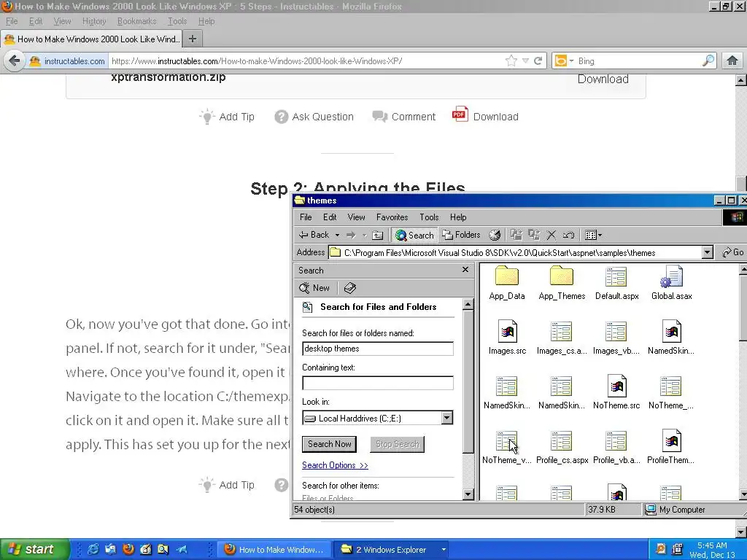The height and width of the screenshot is (560, 747).
Task: Select the Profile_vb.a... file
Action: (616, 447)
